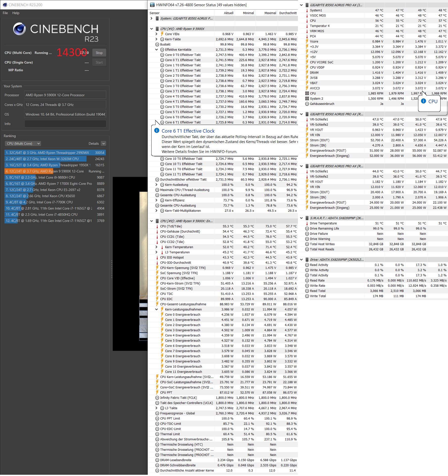Click the lightning icon beside Core VIDs

(162, 34)
